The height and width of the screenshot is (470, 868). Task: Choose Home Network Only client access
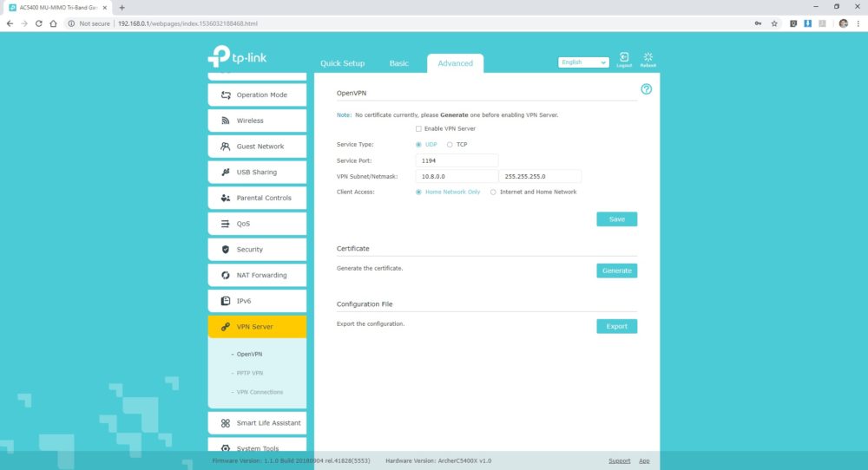click(x=418, y=193)
